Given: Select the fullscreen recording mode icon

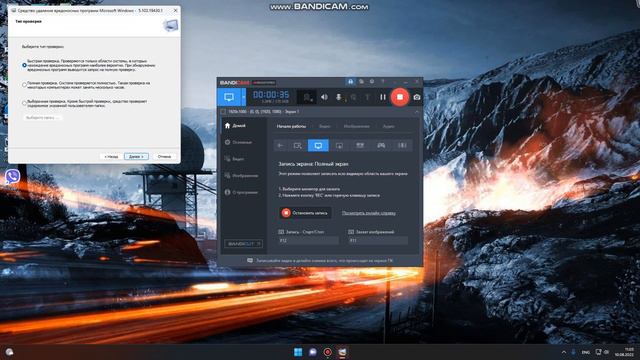Looking at the screenshot, I should 318,145.
